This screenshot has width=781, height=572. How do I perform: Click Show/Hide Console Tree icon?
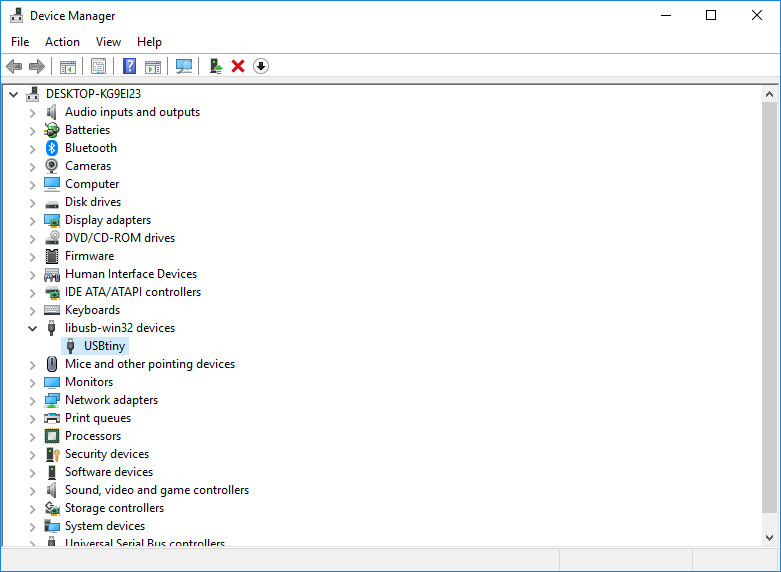68,66
